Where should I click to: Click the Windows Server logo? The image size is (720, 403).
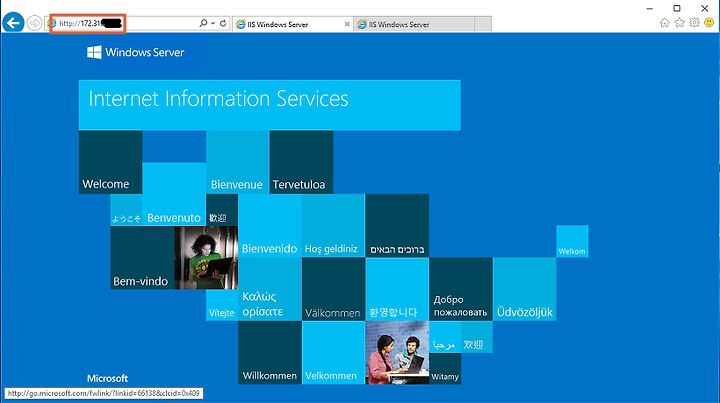[x=135, y=52]
